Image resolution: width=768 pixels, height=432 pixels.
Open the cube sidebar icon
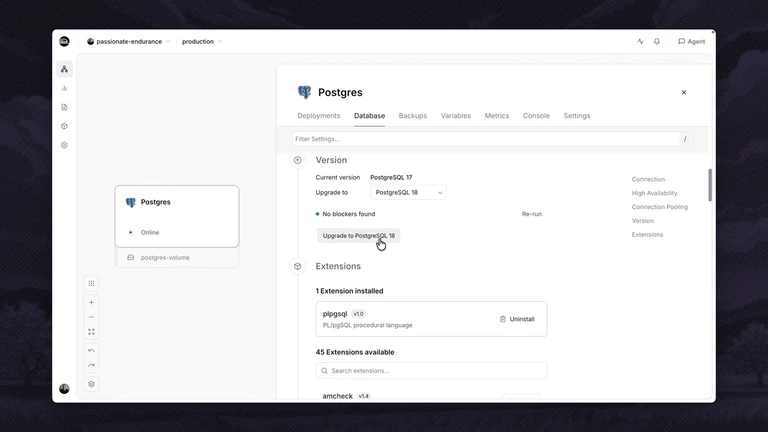[64, 126]
